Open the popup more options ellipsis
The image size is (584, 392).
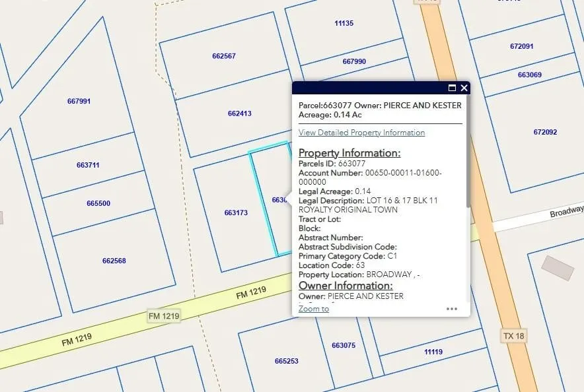pyautogui.click(x=452, y=308)
